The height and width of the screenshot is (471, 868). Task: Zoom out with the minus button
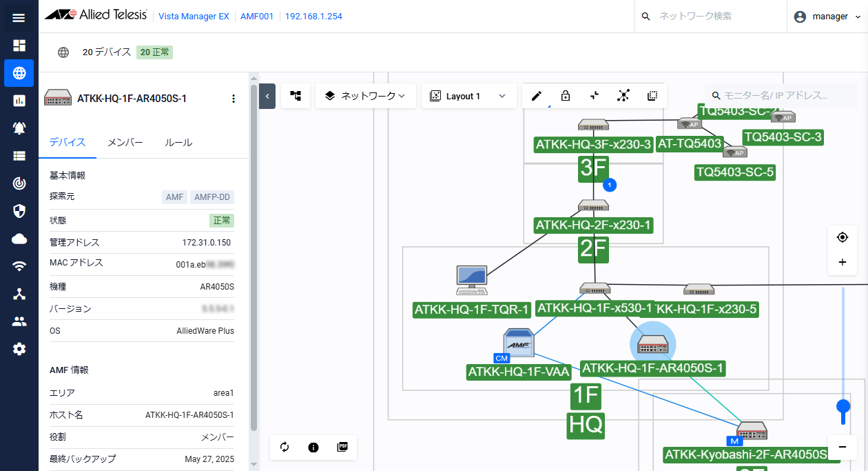point(843,447)
